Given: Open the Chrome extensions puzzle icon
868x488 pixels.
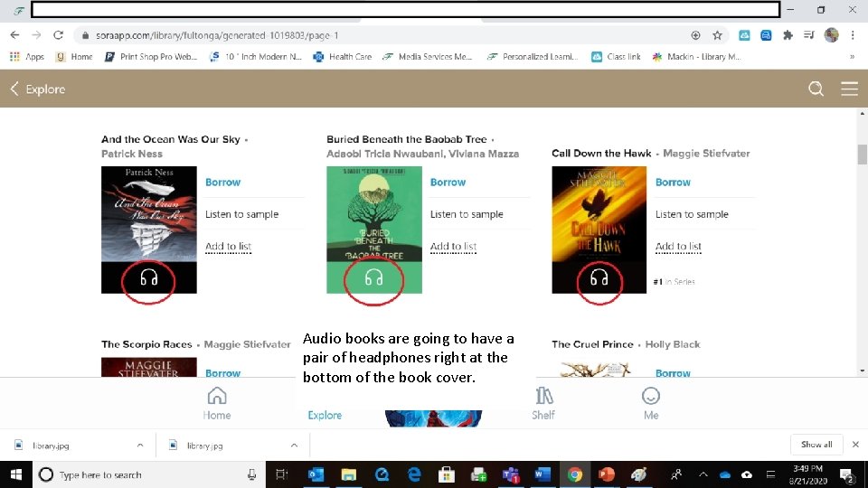Looking at the screenshot, I should tap(788, 35).
